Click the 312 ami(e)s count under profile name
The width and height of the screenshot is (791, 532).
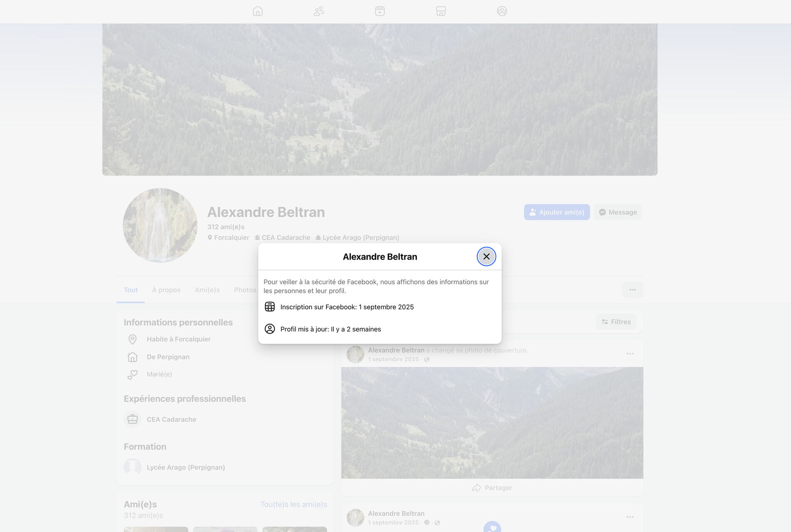coord(226,227)
